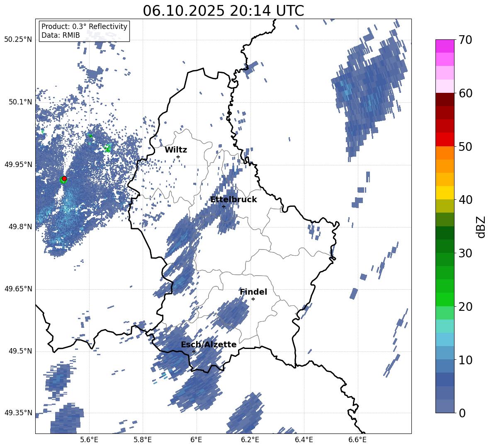Click the magenta swatch below 70 dBZ

coord(445,46)
